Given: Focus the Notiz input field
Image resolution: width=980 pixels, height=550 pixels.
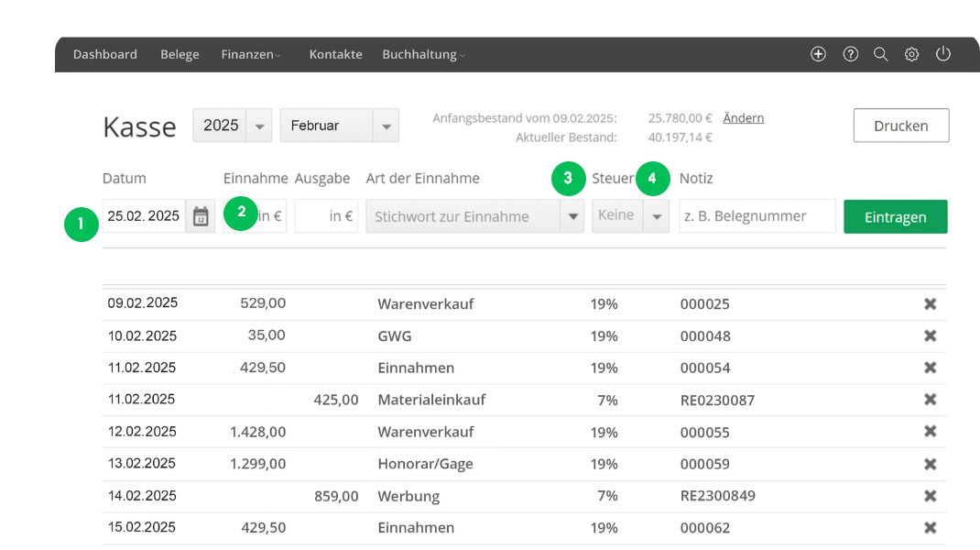Looking at the screenshot, I should (x=757, y=216).
